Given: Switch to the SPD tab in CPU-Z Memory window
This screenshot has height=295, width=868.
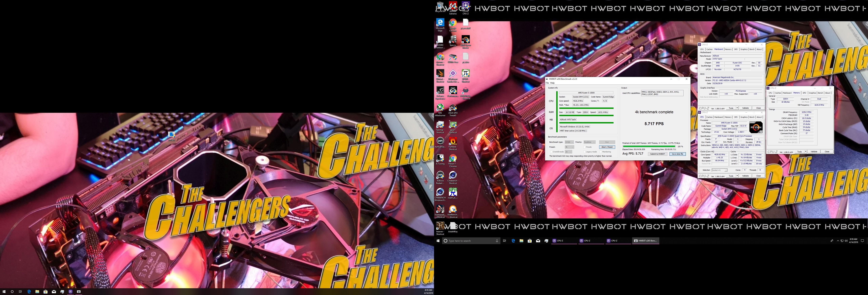Looking at the screenshot, I should [804, 93].
